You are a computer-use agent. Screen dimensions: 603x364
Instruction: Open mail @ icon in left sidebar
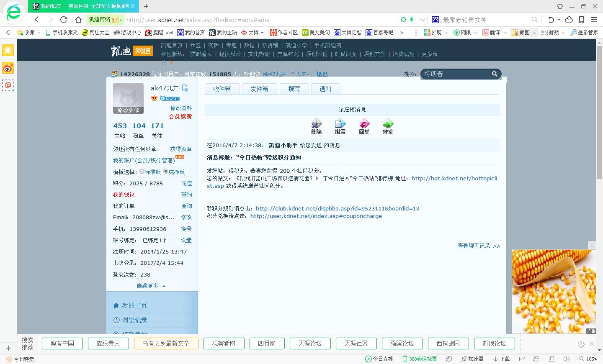pos(8,85)
